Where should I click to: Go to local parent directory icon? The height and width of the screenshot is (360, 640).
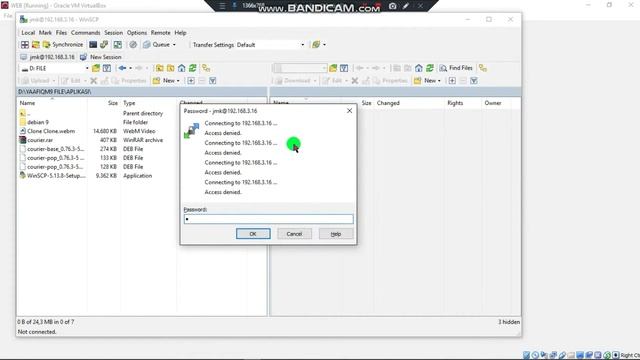[160, 68]
